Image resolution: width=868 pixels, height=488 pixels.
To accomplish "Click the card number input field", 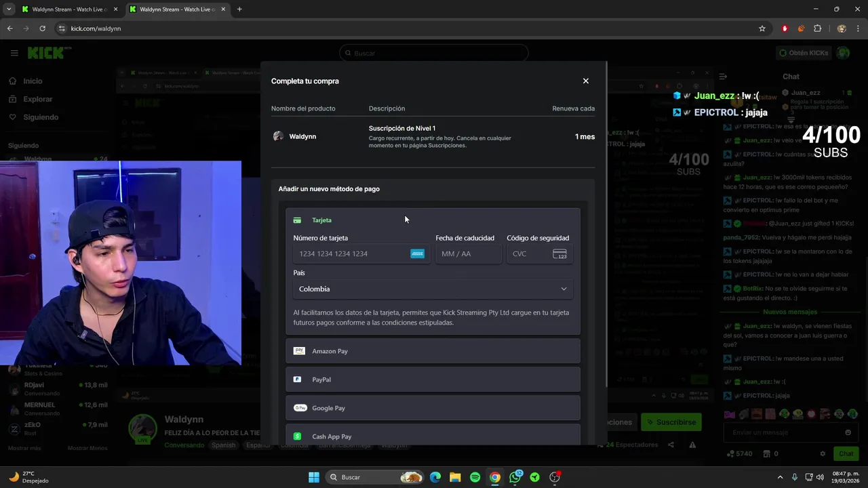I will click(361, 253).
